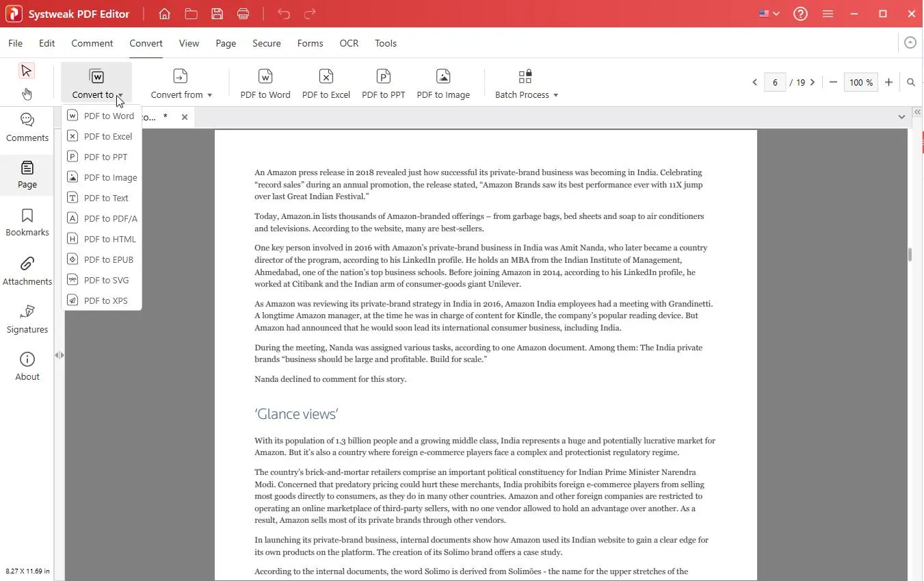
Task: Click the Home icon in title bar
Action: (164, 14)
